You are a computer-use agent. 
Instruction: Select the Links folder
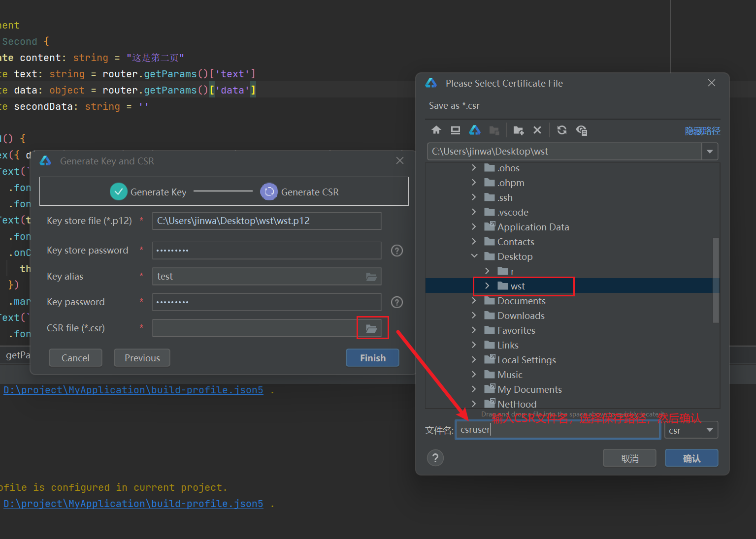point(508,345)
